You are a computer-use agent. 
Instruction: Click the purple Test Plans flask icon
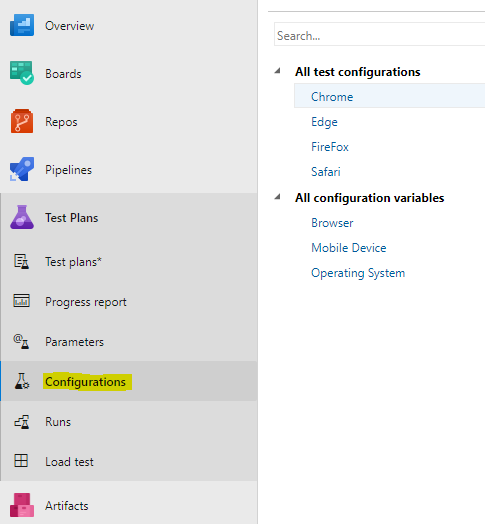22,217
